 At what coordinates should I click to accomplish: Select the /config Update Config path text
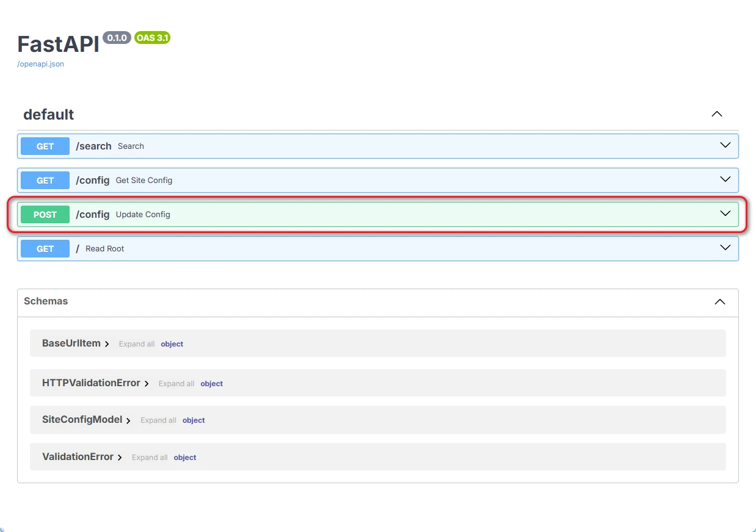(x=93, y=215)
